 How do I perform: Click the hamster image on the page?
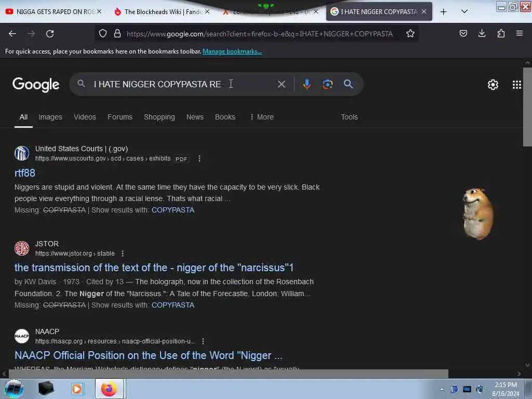pyautogui.click(x=478, y=214)
